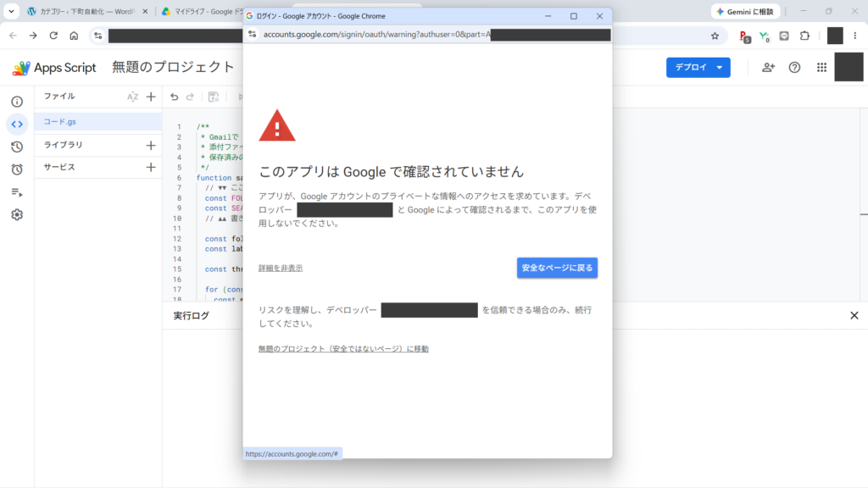Click Return to safe page button

click(557, 268)
